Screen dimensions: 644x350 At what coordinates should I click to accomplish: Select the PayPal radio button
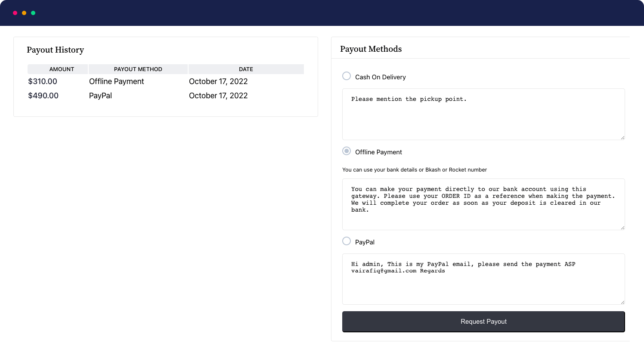tap(347, 241)
